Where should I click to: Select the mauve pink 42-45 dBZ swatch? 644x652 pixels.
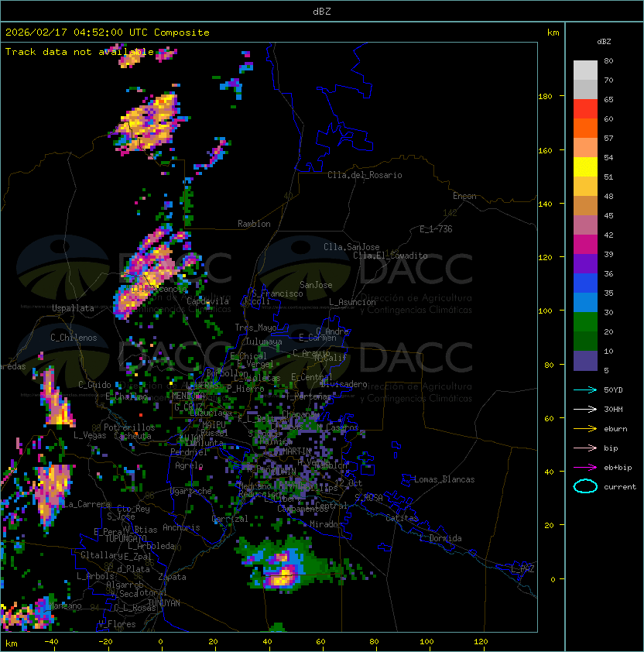(585, 225)
